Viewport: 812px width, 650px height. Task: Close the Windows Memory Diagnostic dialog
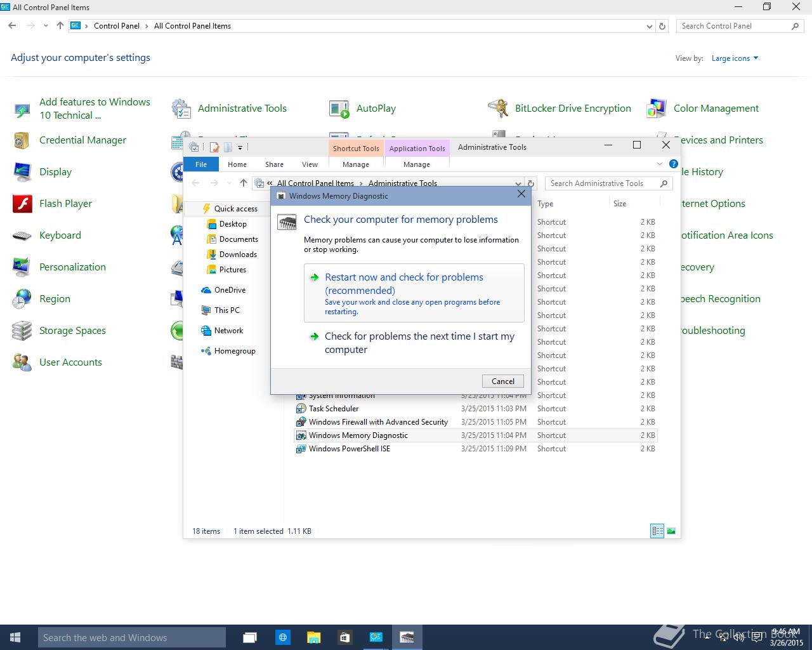pyautogui.click(x=521, y=194)
